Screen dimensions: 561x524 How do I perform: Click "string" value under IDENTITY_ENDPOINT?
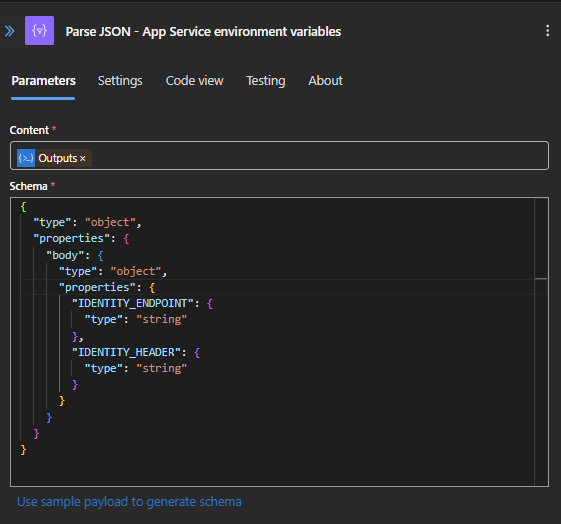161,319
